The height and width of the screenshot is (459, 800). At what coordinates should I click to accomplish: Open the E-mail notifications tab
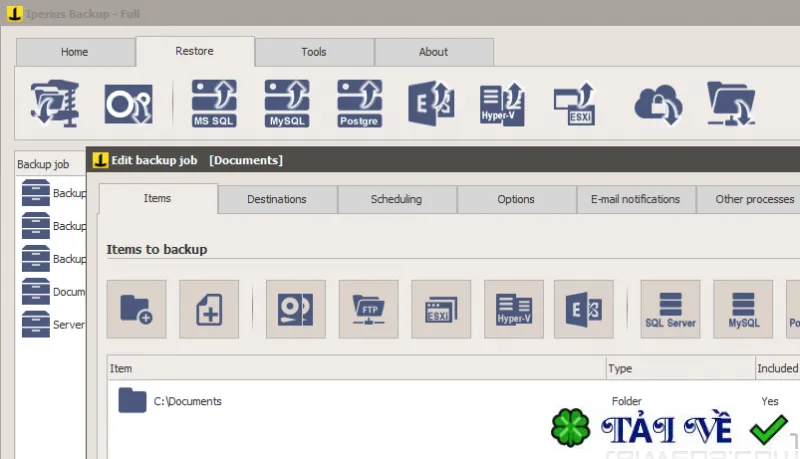tap(636, 199)
